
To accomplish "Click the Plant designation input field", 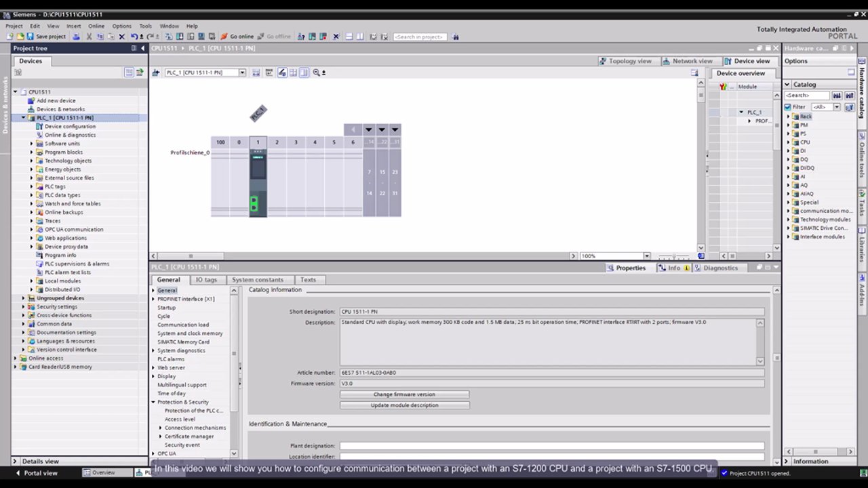I will 552,446.
